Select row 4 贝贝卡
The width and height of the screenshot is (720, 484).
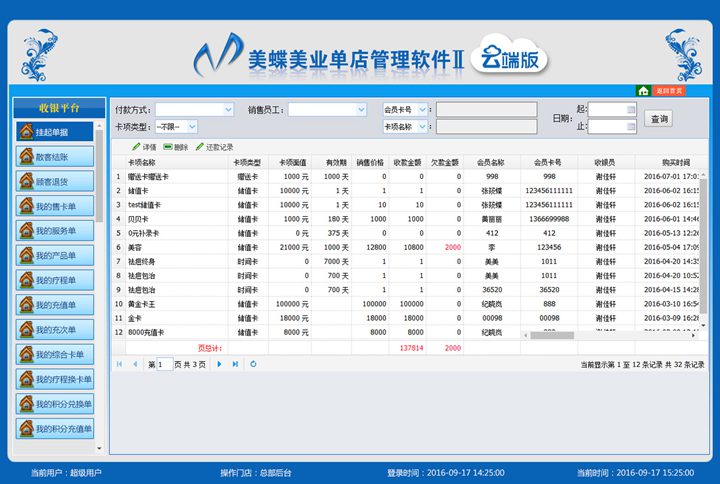[406, 219]
